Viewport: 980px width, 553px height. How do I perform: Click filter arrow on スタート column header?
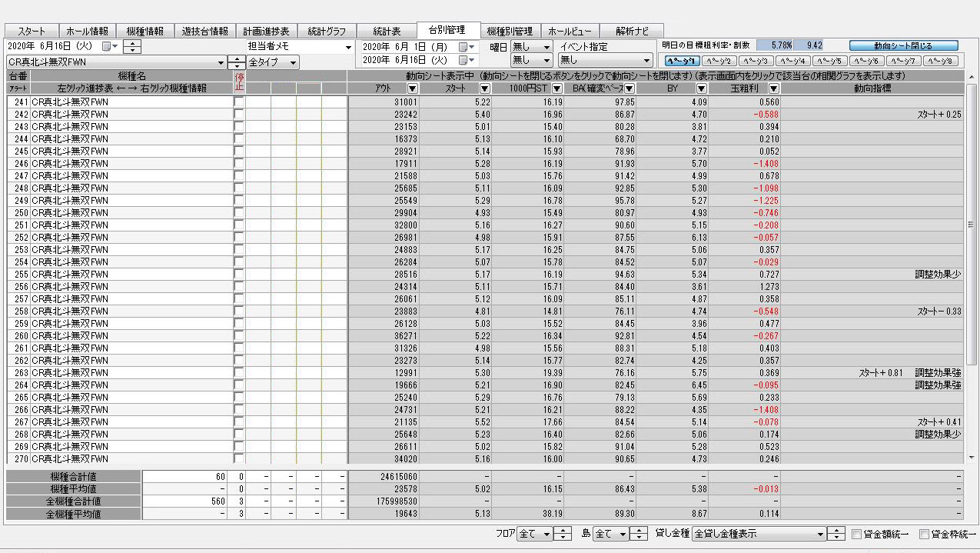(x=485, y=88)
